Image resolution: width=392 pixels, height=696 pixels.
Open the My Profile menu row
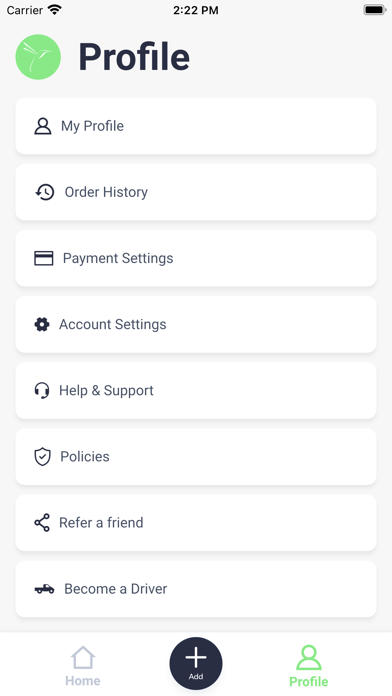(196, 126)
